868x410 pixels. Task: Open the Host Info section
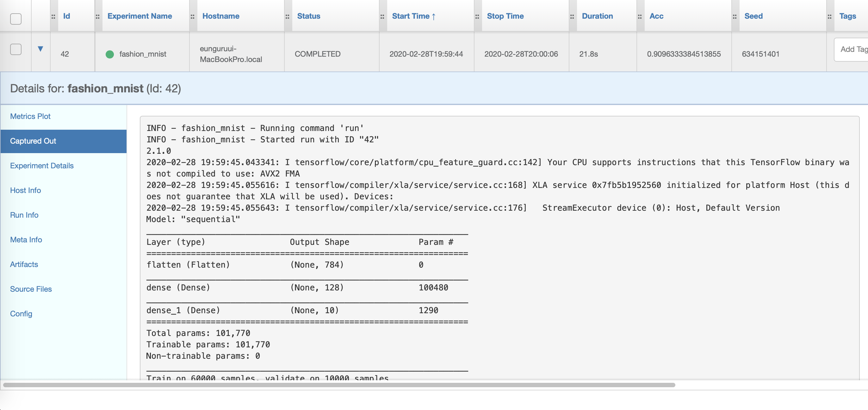(x=26, y=190)
